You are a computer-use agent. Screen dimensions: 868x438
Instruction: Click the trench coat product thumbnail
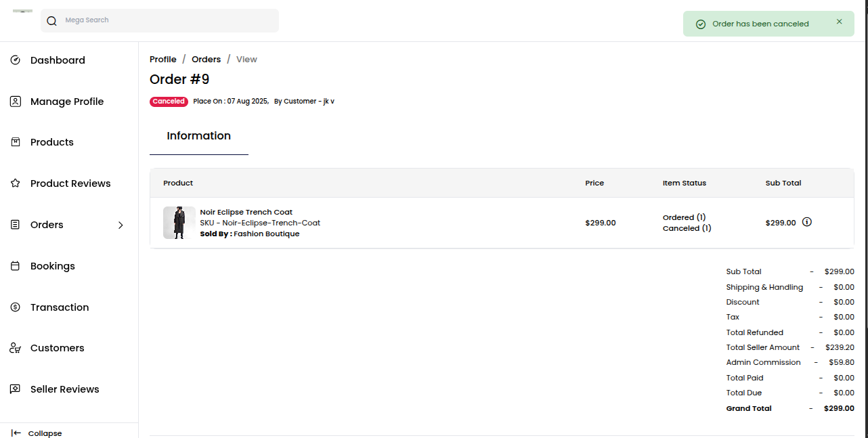(179, 222)
